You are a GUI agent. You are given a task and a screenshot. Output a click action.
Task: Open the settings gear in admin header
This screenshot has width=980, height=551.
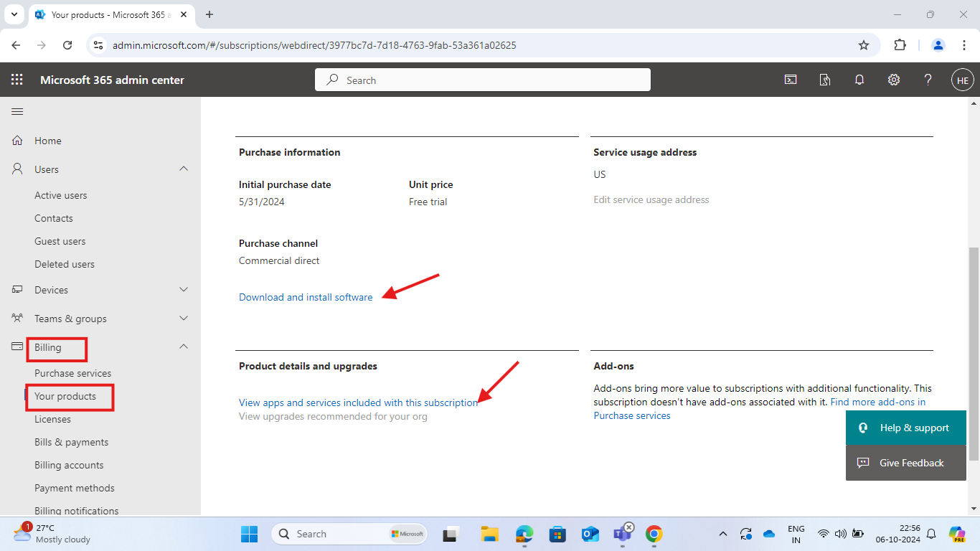(x=894, y=80)
